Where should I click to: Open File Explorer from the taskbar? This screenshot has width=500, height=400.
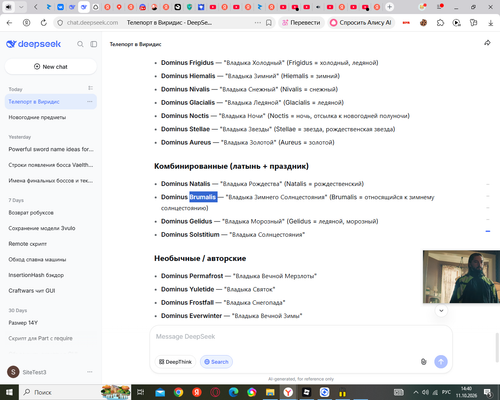pyautogui.click(x=270, y=392)
